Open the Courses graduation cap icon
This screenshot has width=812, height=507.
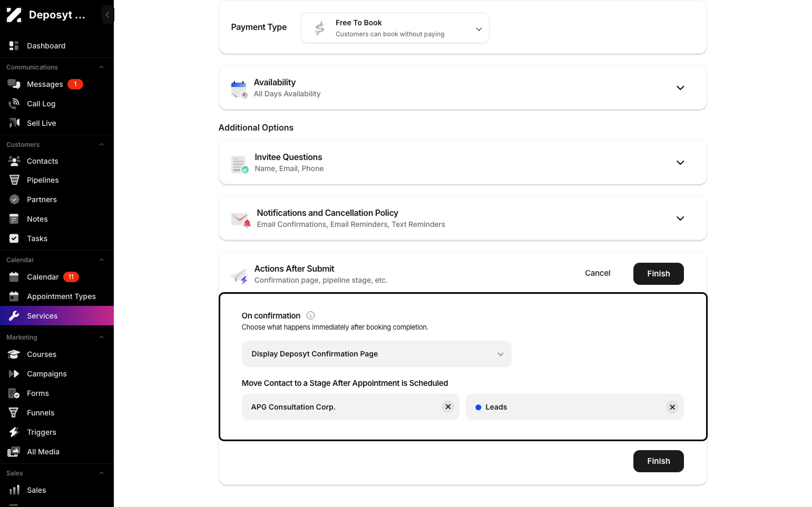(14, 354)
